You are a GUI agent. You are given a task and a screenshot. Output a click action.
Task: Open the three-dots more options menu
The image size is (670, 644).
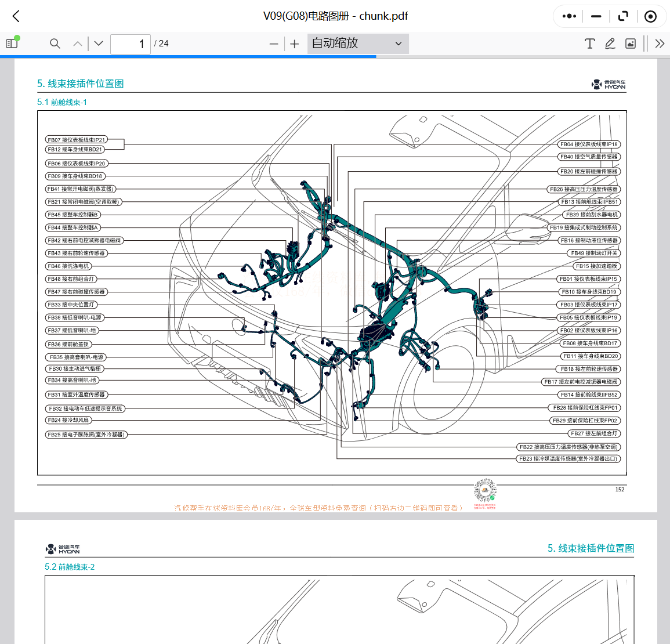pos(568,16)
